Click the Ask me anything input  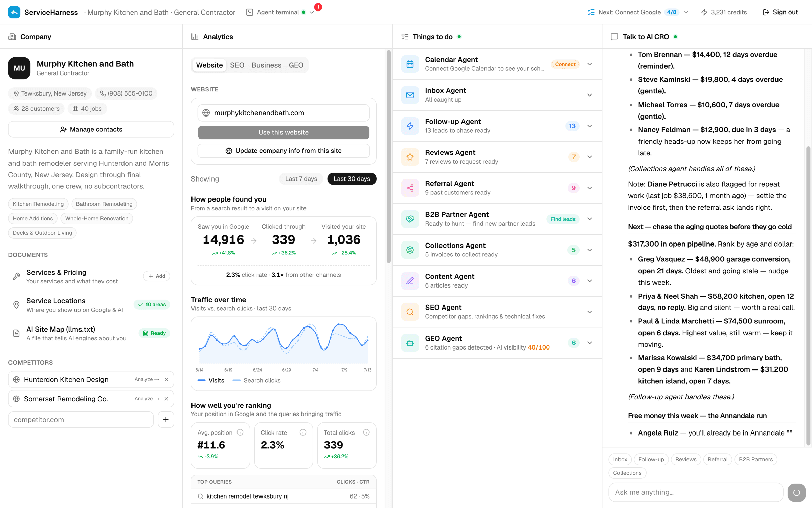pyautogui.click(x=696, y=492)
